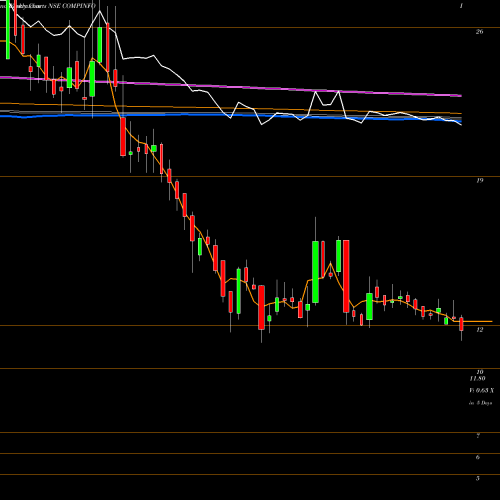This screenshot has height=500, width=500.
Task: Click the 6 price axis label
Action: (x=478, y=457)
